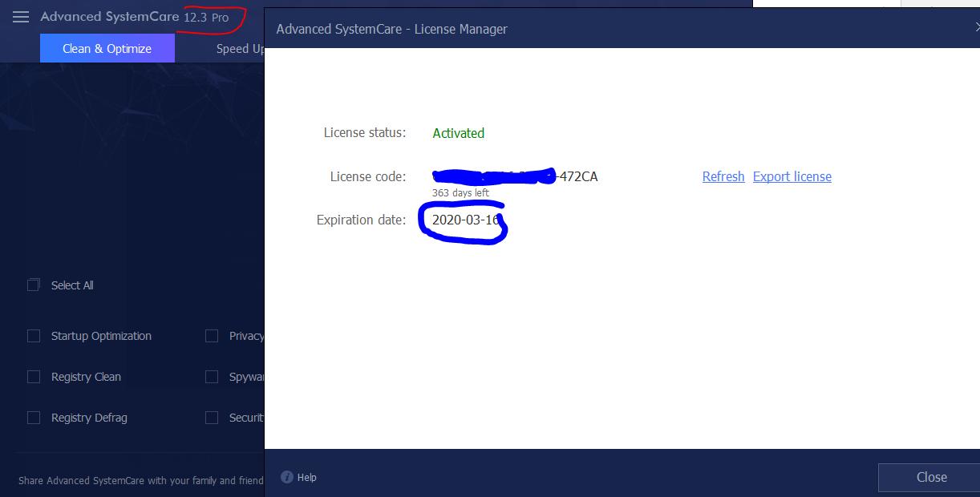Enable the Spyware checkbox
This screenshot has height=497, width=980.
pyautogui.click(x=212, y=377)
